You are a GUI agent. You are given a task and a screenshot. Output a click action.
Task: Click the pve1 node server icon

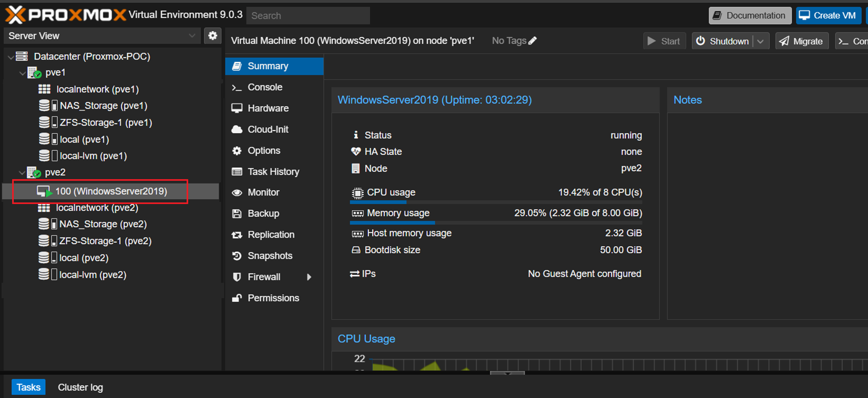click(34, 73)
